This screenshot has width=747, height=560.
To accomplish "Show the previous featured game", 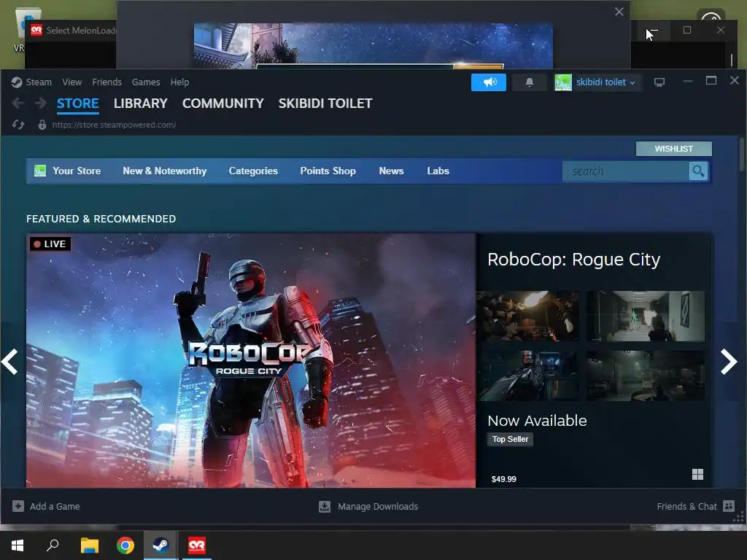I will click(10, 362).
